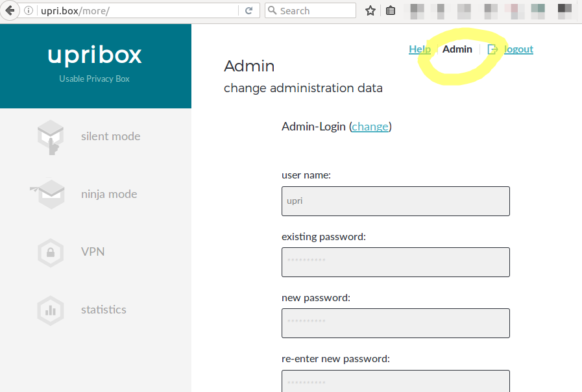The width and height of the screenshot is (582, 392).
Task: Focus the user name field
Action: tap(396, 201)
